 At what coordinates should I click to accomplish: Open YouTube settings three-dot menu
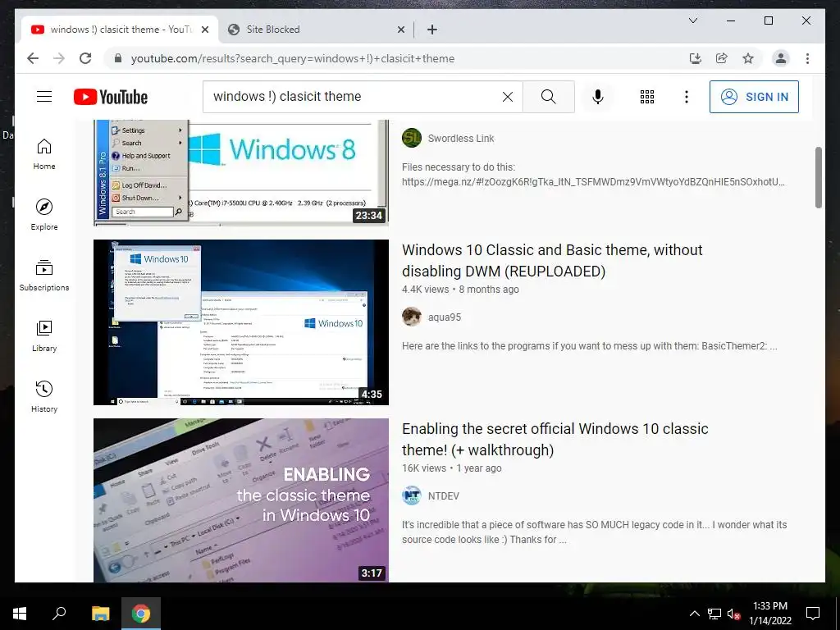pos(687,97)
